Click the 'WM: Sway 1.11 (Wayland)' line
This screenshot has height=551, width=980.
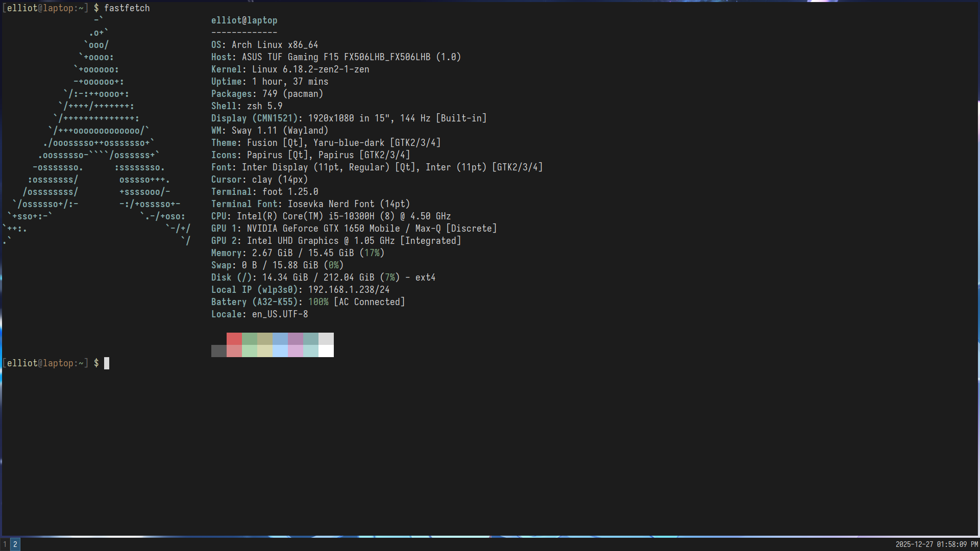pos(270,131)
